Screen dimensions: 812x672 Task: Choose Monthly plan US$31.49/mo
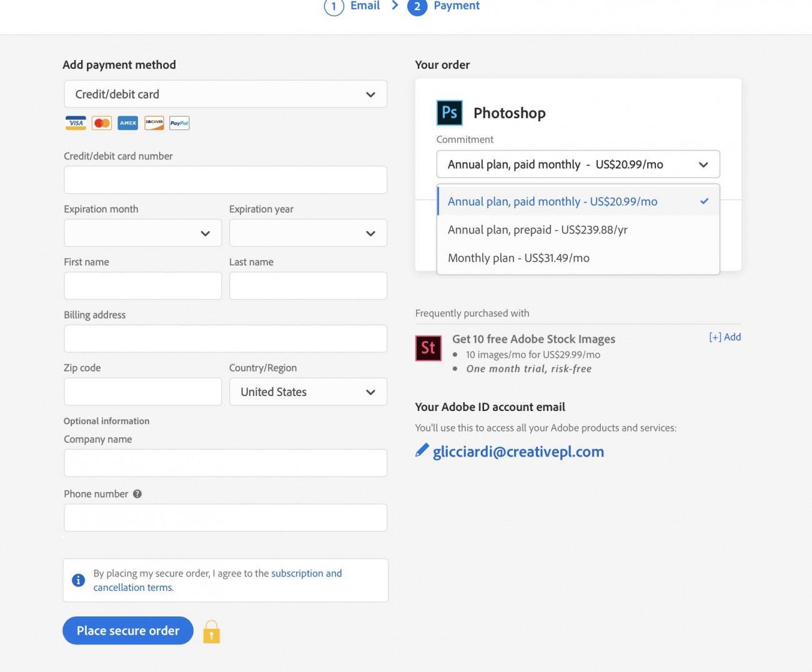tap(578, 258)
